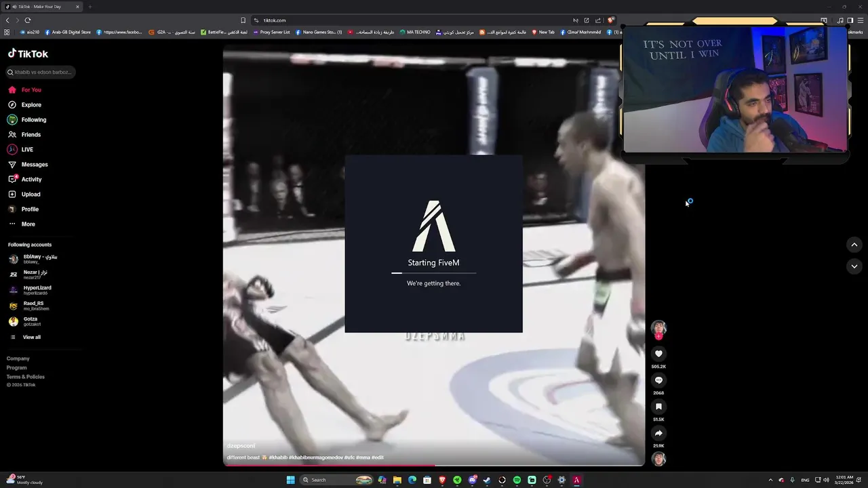
Task: Open Nezar following account
Action: (x=28, y=274)
